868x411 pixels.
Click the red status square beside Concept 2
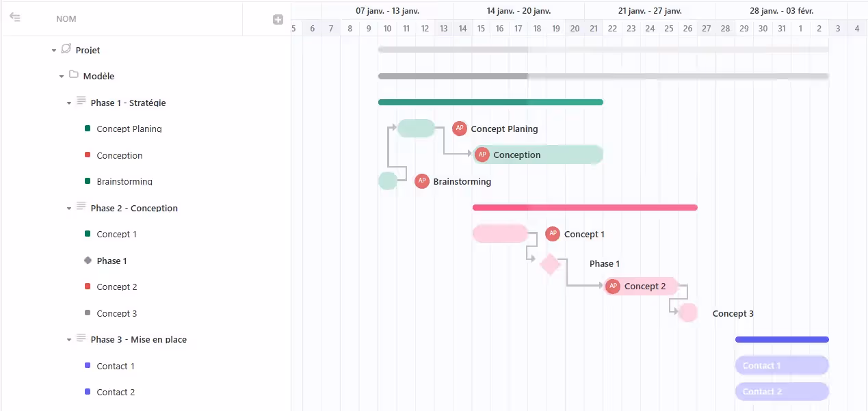pos(88,287)
